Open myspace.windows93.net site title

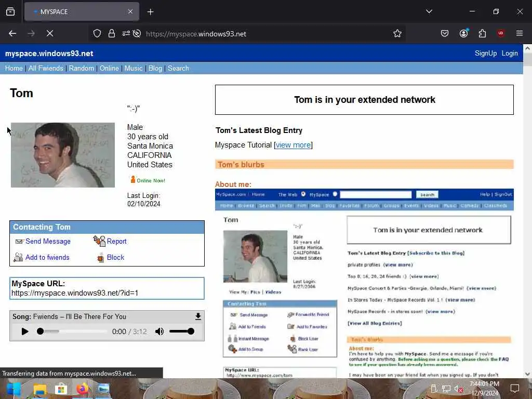(49, 54)
